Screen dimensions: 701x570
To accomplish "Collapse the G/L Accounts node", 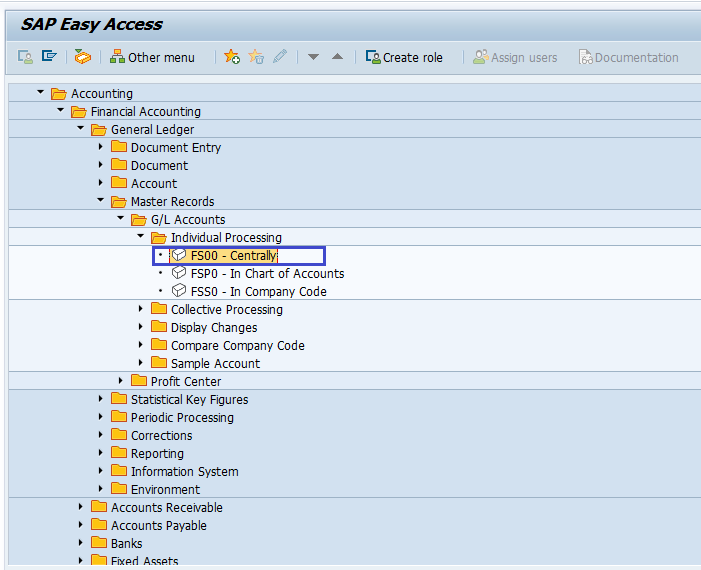I will coord(121,218).
